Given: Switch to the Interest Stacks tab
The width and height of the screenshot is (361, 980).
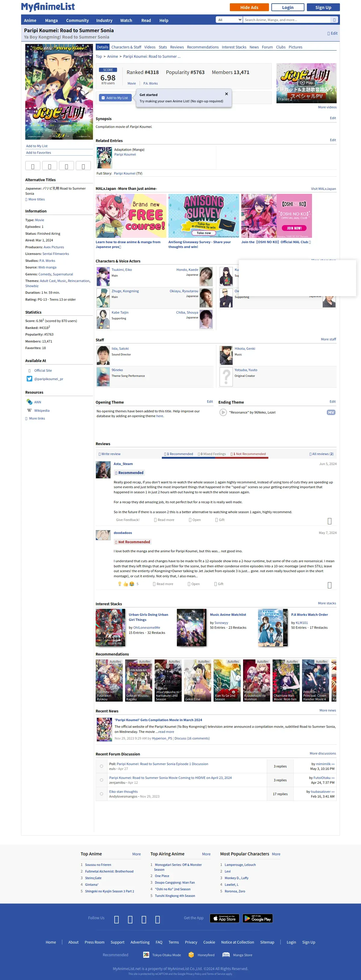Looking at the screenshot, I should pos(234,47).
